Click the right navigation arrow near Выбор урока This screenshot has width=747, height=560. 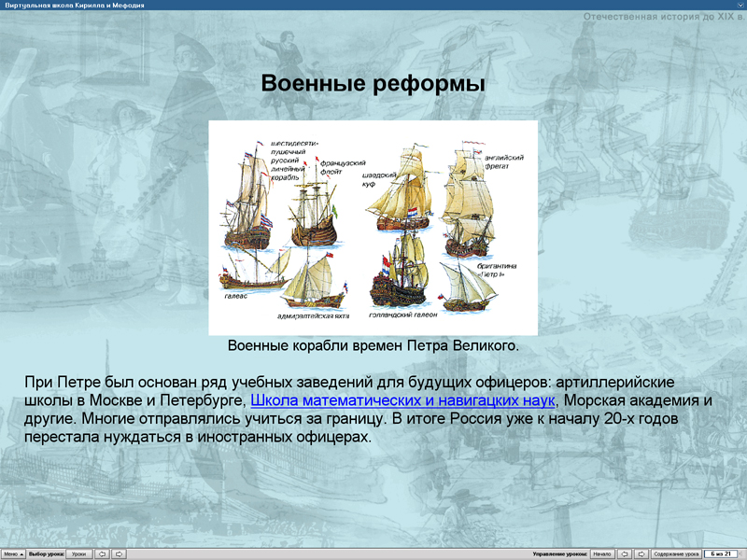point(119,553)
